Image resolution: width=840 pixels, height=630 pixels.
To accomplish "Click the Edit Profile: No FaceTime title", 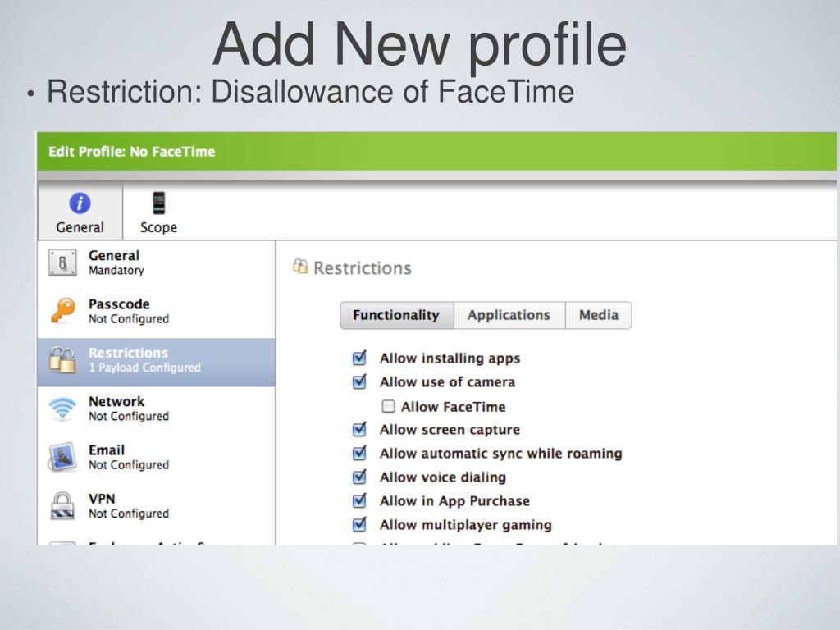I will (x=132, y=152).
